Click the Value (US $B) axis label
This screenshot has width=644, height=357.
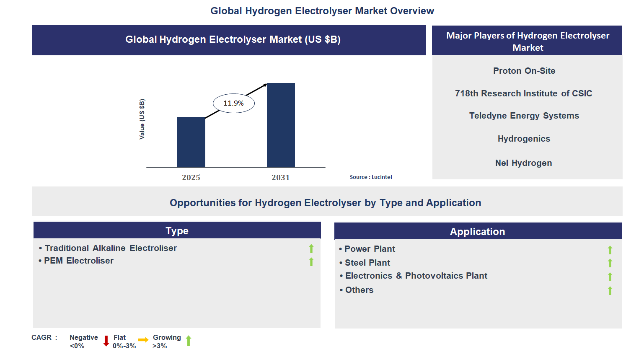point(141,119)
